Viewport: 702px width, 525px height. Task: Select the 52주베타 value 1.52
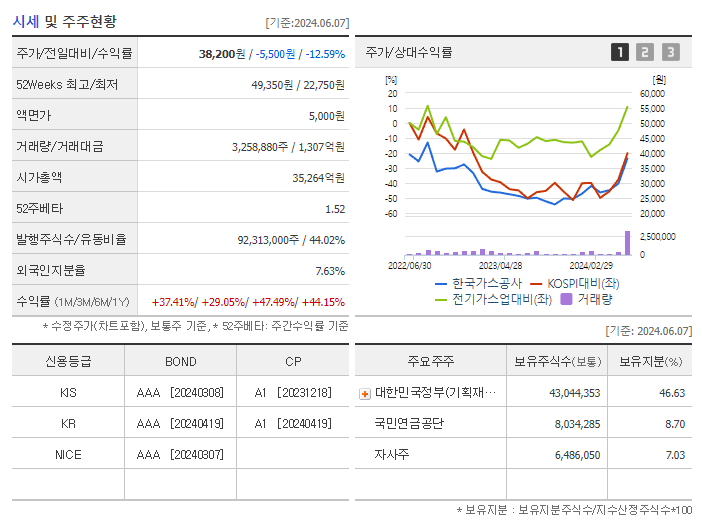(335, 209)
